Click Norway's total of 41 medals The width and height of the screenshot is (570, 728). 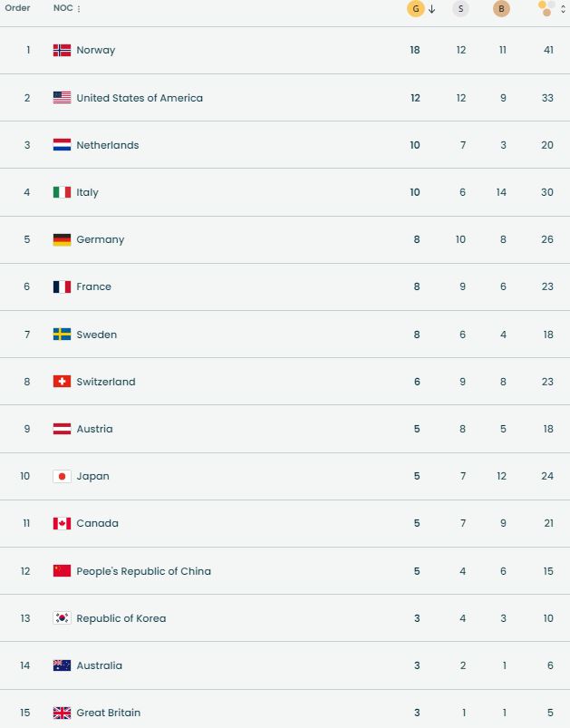point(548,51)
